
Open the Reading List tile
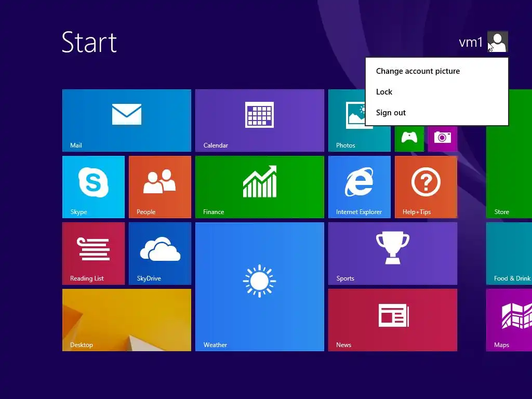click(x=94, y=254)
